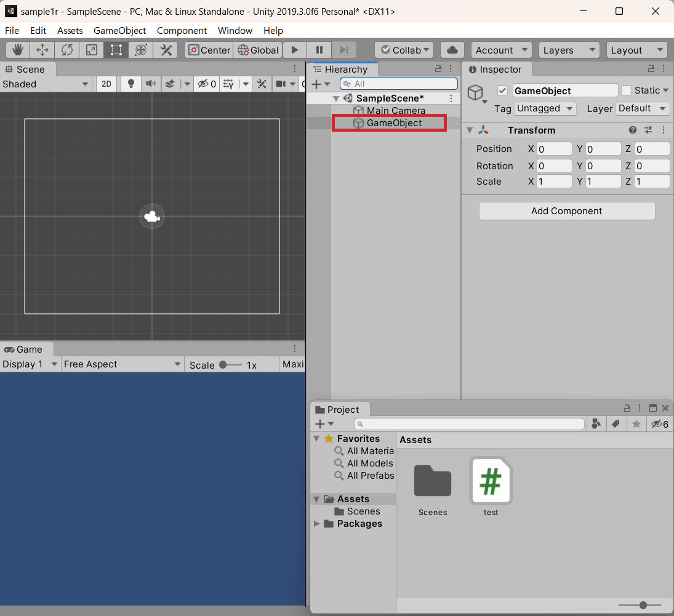Open the Collab dropdown
Image resolution: width=674 pixels, height=616 pixels.
404,50
